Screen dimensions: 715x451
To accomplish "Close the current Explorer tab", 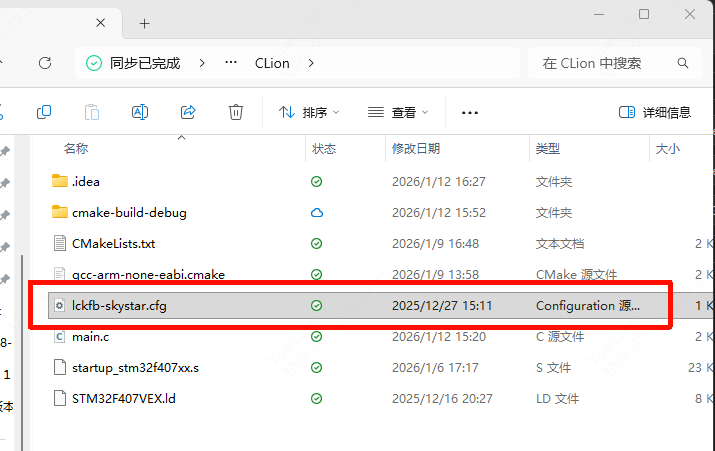I will [101, 23].
